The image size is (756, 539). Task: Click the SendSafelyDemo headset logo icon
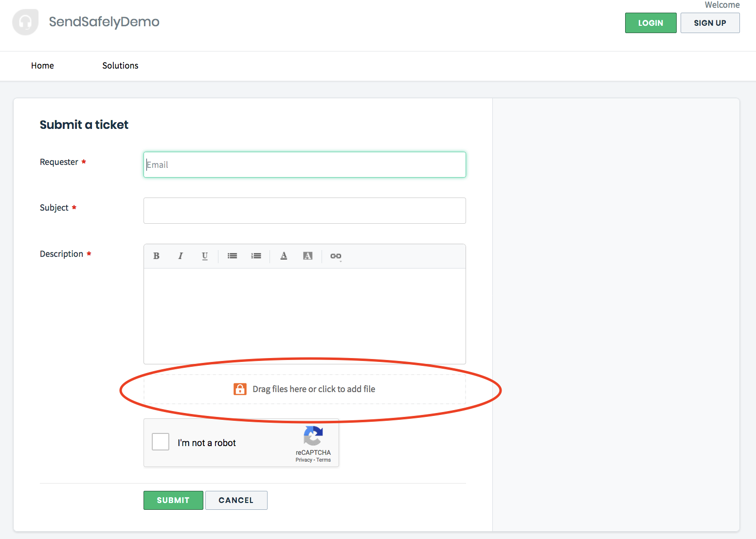pos(25,22)
